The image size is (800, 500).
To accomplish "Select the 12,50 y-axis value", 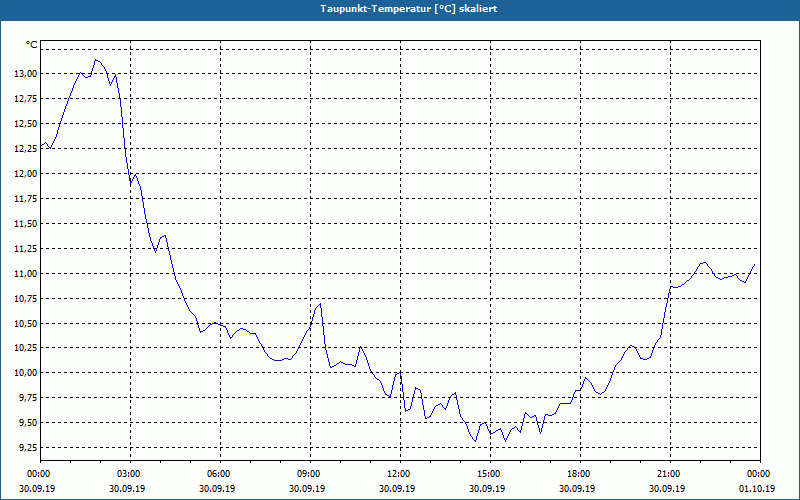I will tap(26, 123).
